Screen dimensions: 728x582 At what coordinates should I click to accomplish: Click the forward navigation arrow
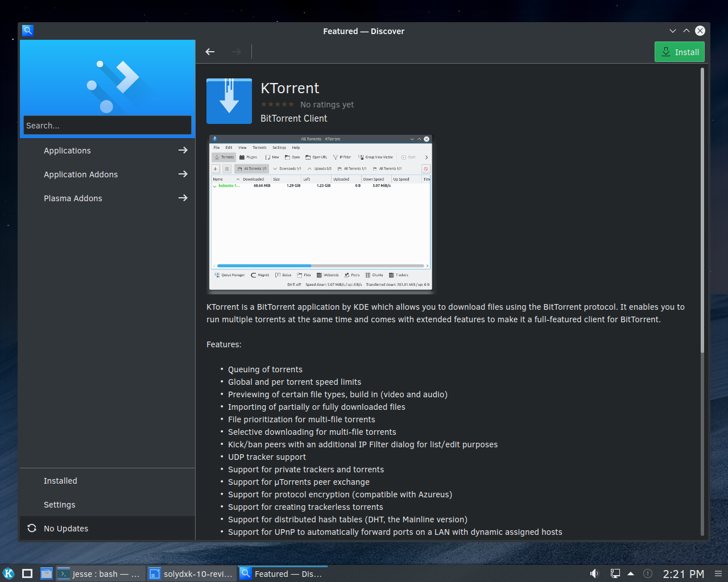tap(236, 52)
